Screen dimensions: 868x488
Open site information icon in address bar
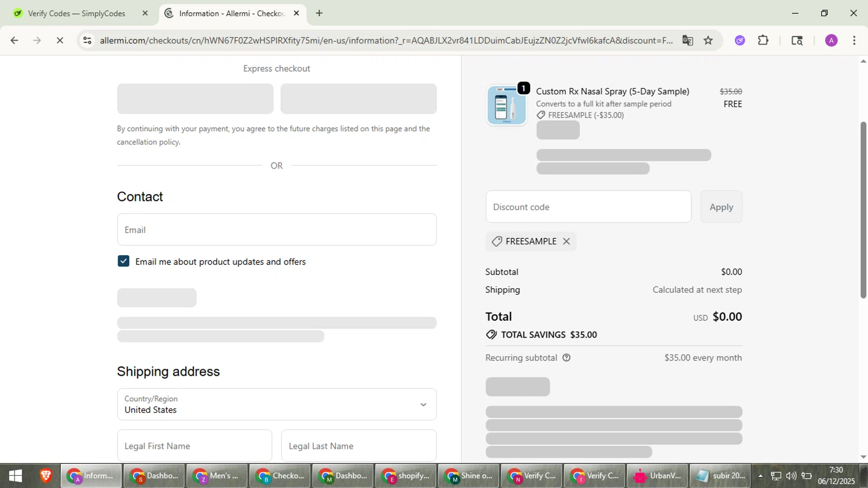87,41
